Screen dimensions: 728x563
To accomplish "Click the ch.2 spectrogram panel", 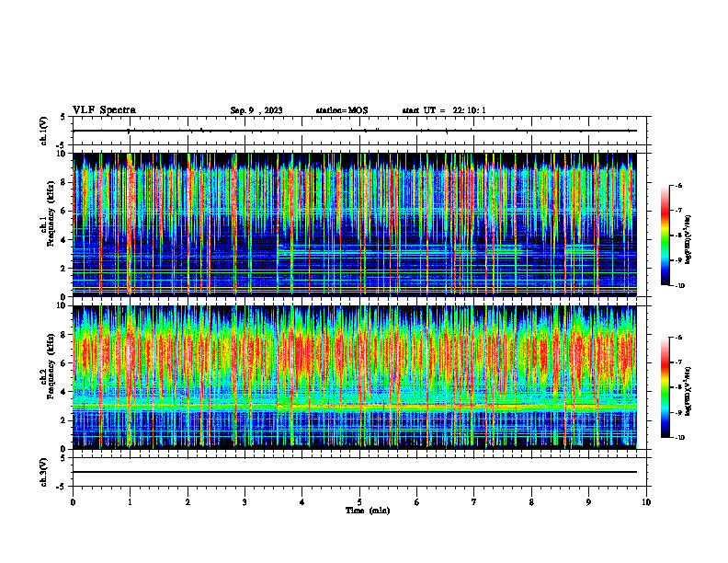I will coord(355,377).
